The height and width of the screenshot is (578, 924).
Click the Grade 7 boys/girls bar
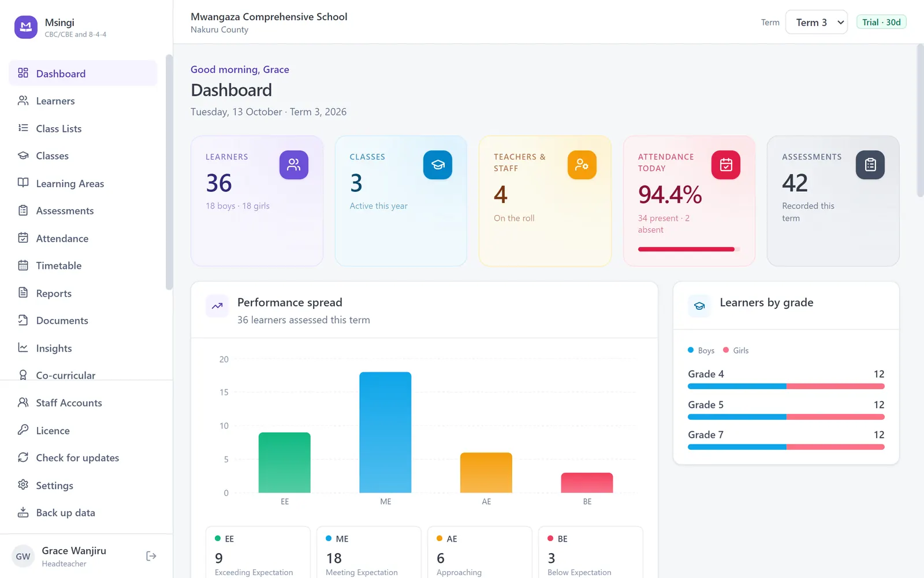click(x=786, y=447)
